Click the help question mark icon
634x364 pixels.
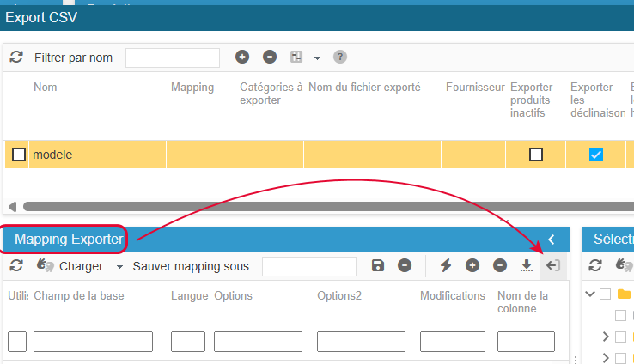(340, 58)
